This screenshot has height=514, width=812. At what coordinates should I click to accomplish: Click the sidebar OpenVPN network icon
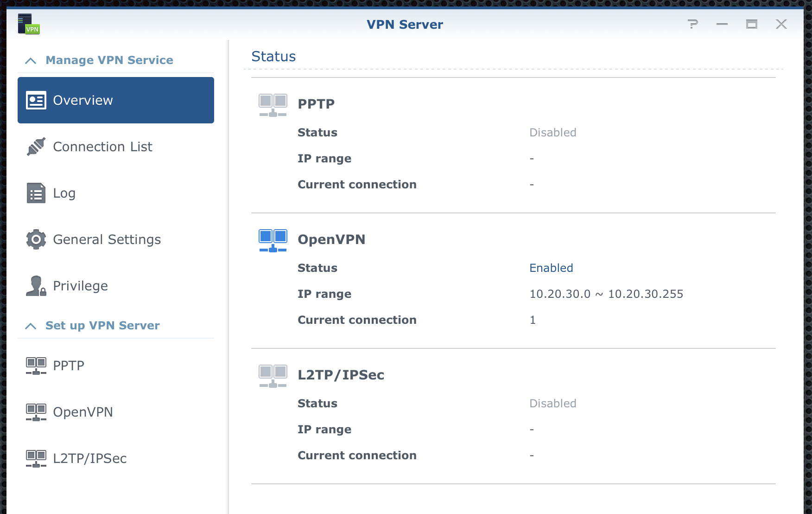click(36, 412)
